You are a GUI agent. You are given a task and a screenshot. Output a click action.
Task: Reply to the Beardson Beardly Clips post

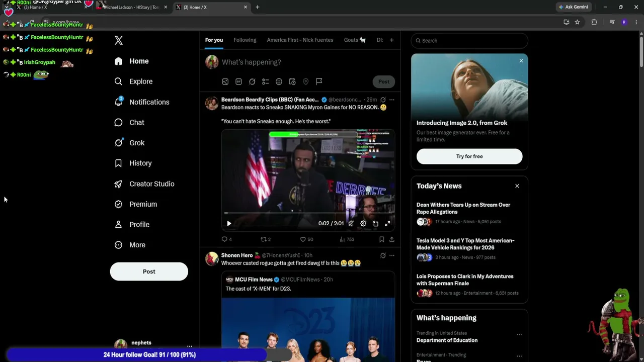click(x=226, y=239)
